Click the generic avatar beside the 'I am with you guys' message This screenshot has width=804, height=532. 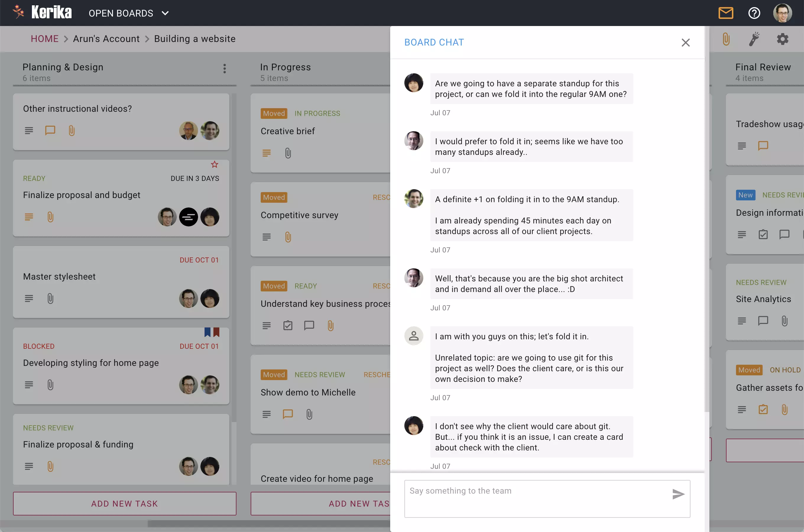click(x=414, y=336)
